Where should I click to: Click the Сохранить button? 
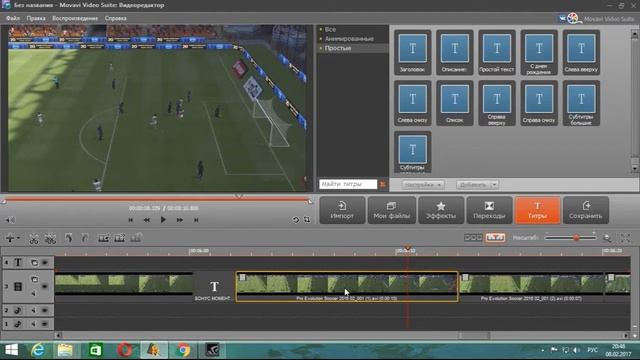coord(586,210)
